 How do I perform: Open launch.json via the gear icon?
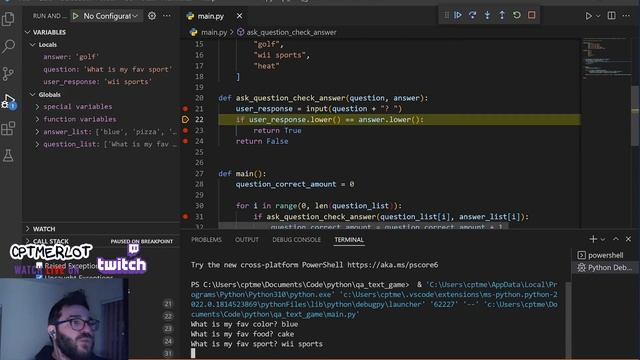click(x=152, y=16)
